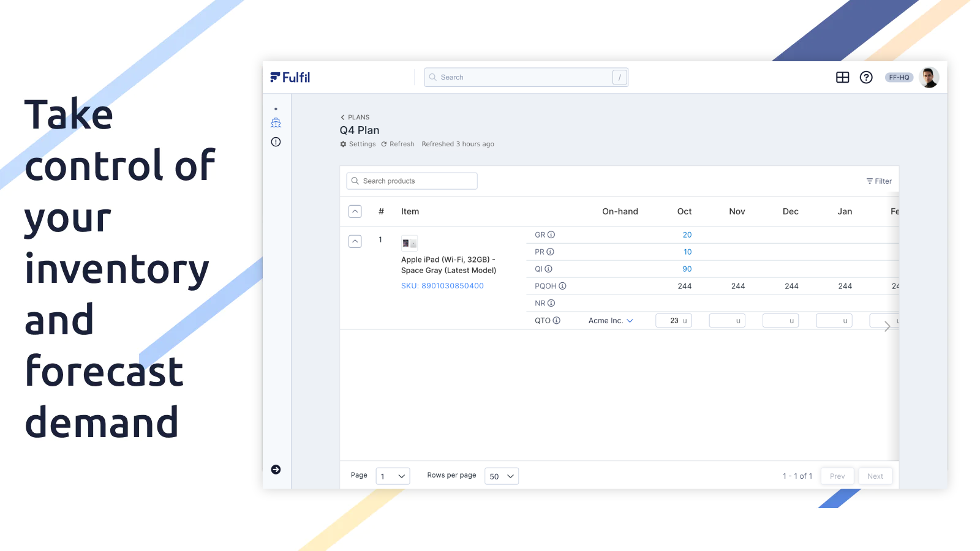The image size is (980, 551).
Task: Open the Filter panel
Action: tap(880, 181)
